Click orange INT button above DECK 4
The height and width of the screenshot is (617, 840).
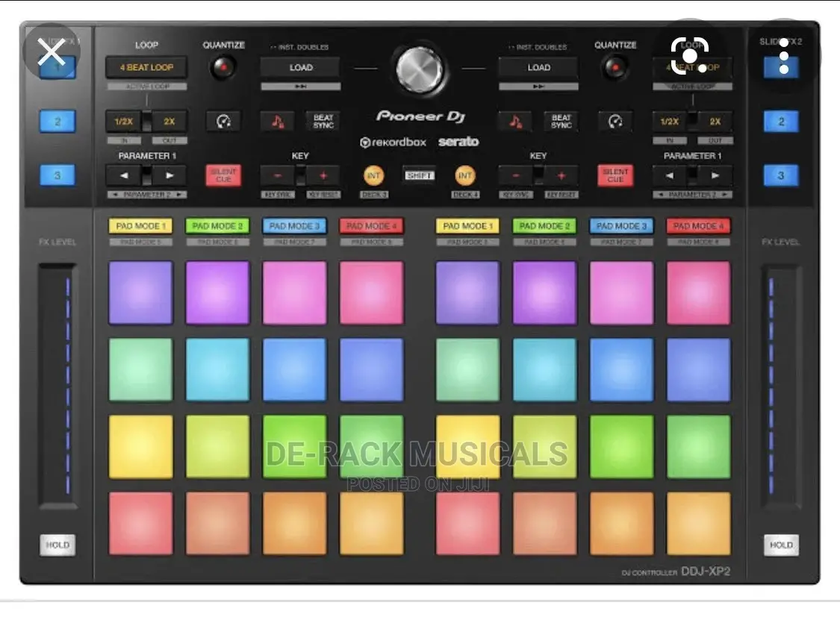[x=465, y=175]
